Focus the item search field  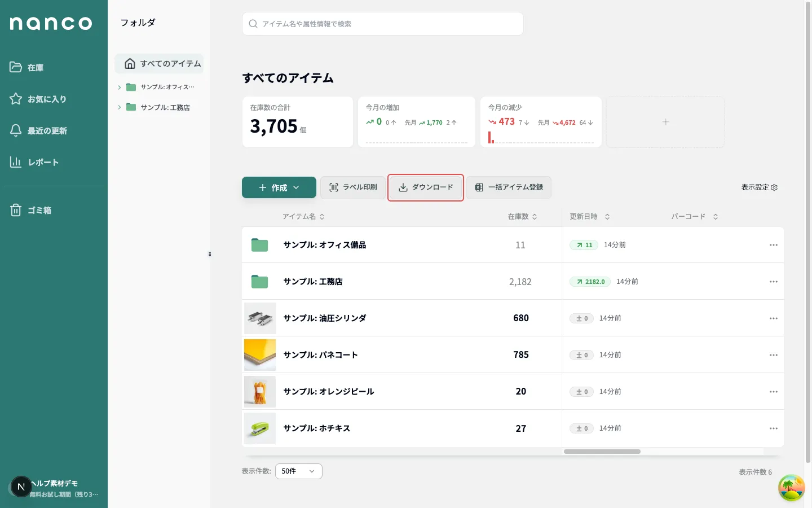pos(383,24)
